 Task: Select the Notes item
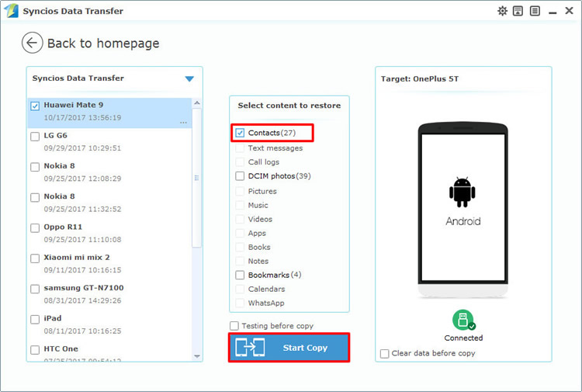pyautogui.click(x=258, y=262)
